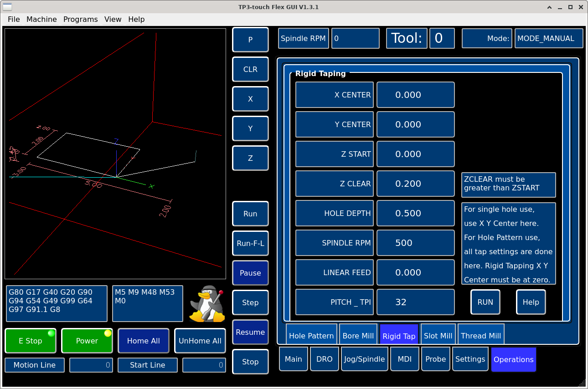Click the LinuxCNC penguin mascot icon
588x389 pixels.
(207, 303)
